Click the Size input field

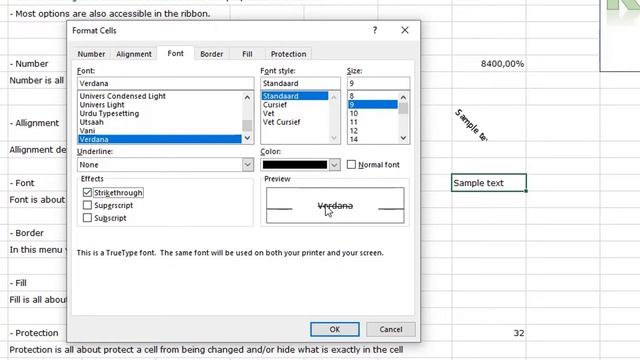(x=378, y=83)
